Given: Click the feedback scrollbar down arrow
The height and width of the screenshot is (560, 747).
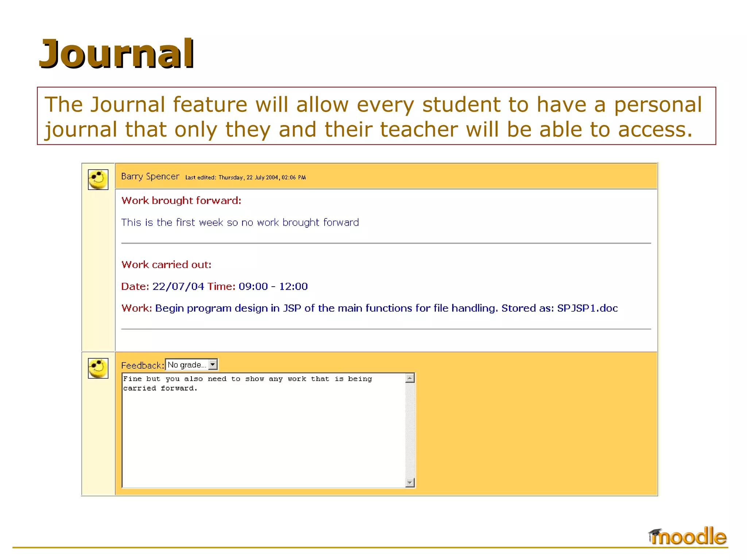Looking at the screenshot, I should coord(410,482).
